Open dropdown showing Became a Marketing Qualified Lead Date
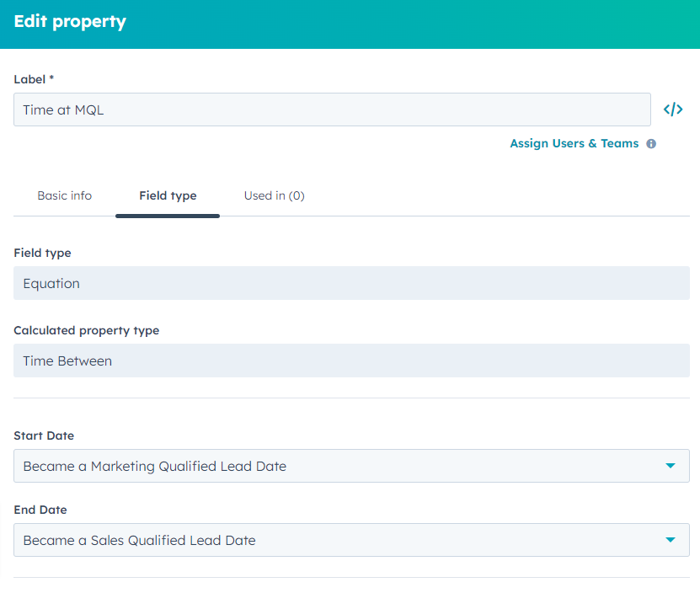This screenshot has width=700, height=593. point(337,466)
